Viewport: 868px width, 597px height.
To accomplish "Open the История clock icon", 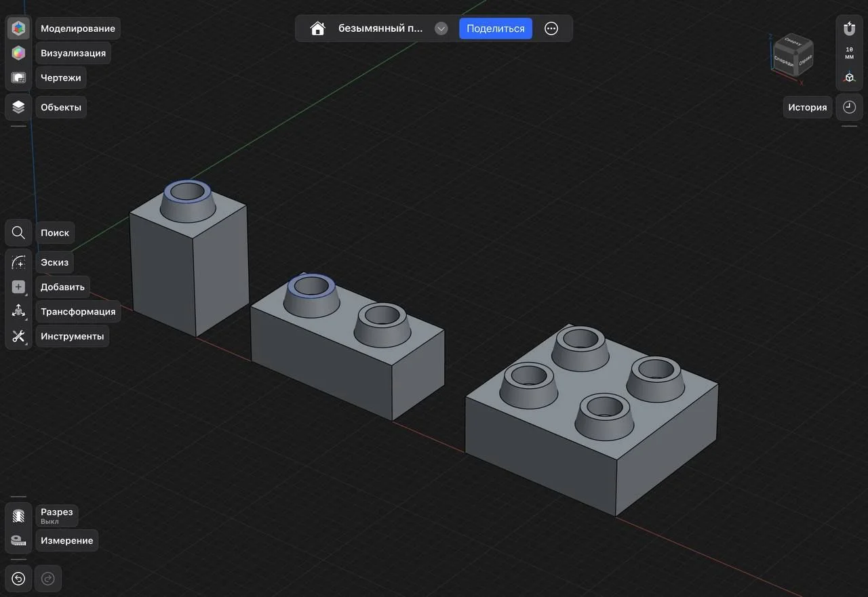I will 849,107.
